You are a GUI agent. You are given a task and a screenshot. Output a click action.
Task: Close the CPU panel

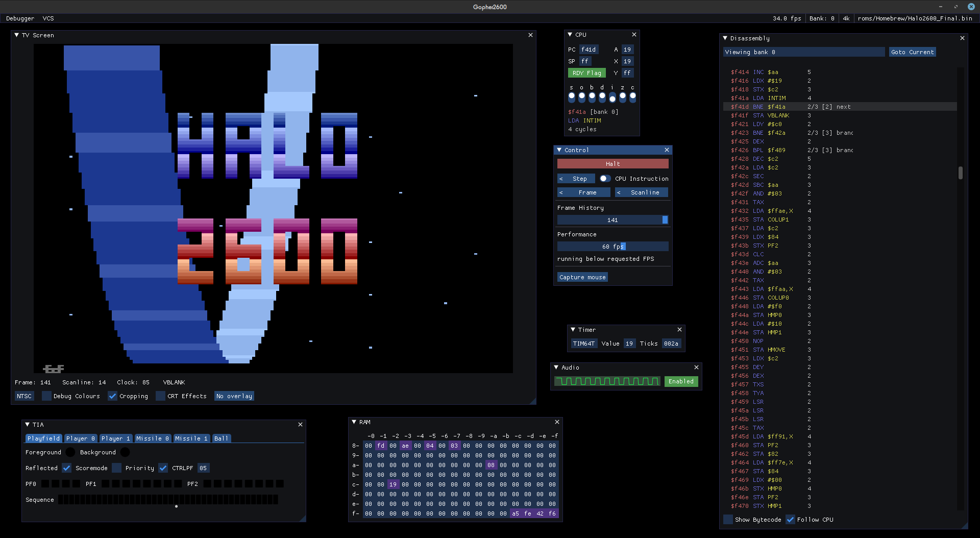634,35
